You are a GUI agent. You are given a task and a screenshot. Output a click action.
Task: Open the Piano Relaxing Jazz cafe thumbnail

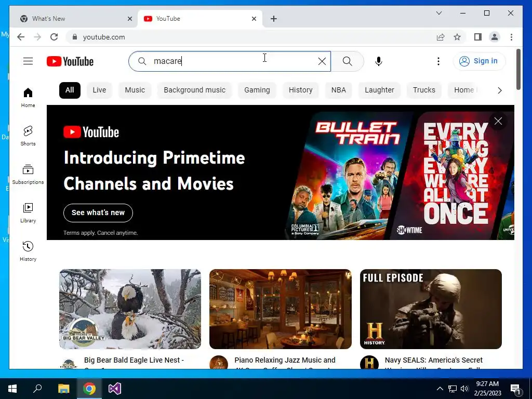click(280, 309)
